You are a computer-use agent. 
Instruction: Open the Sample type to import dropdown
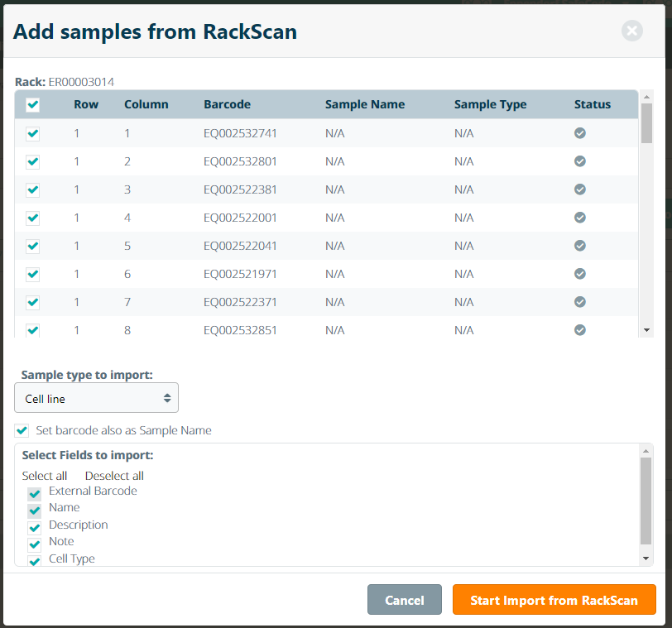[97, 398]
